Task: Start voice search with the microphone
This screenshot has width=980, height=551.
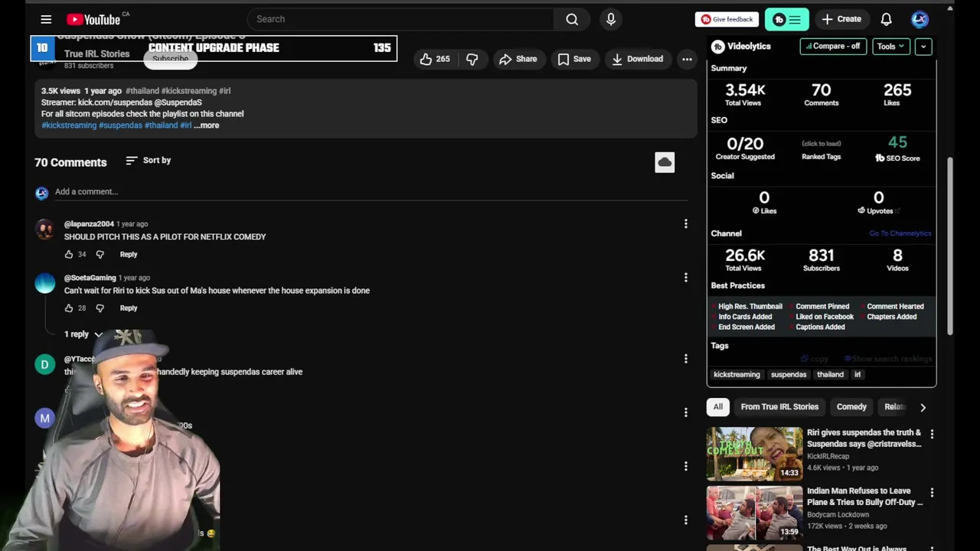Action: (x=611, y=19)
